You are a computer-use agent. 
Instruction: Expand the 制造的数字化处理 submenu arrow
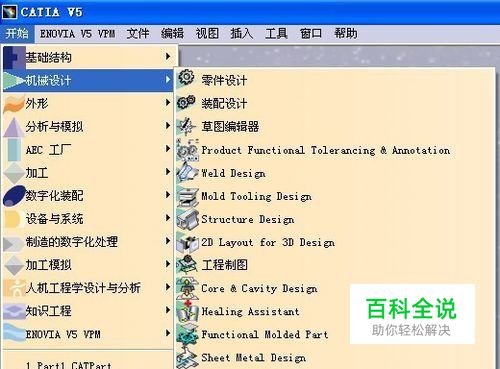pos(168,240)
